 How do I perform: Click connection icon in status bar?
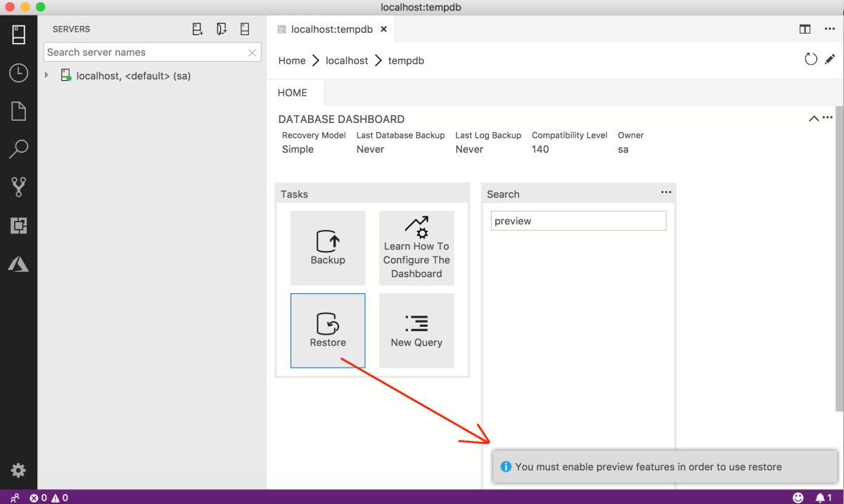(15, 498)
